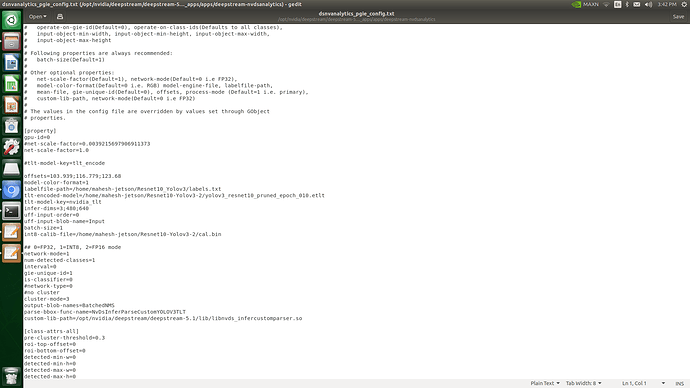The height and width of the screenshot is (388, 690).
Task: Click the model-color-format=1 line
Action: click(56, 183)
